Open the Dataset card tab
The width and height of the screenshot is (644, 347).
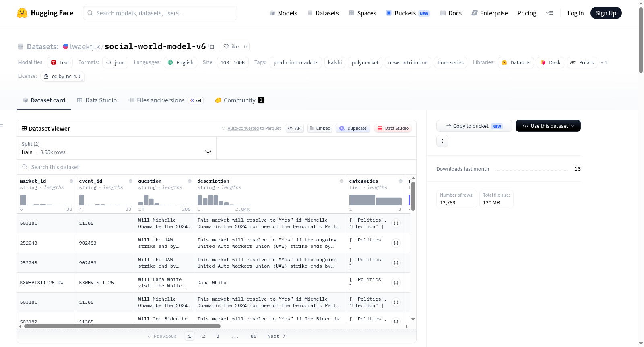44,100
